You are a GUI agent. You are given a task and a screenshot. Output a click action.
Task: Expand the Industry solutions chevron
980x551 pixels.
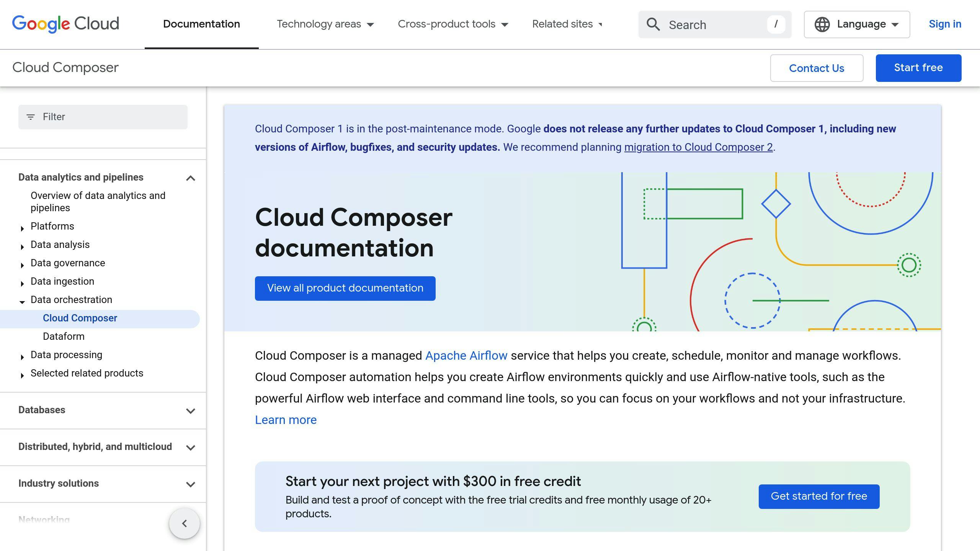pos(191,484)
